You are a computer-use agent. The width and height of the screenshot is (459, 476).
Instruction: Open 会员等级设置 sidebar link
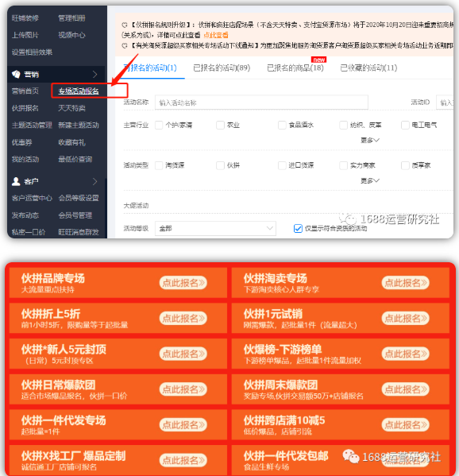79,198
